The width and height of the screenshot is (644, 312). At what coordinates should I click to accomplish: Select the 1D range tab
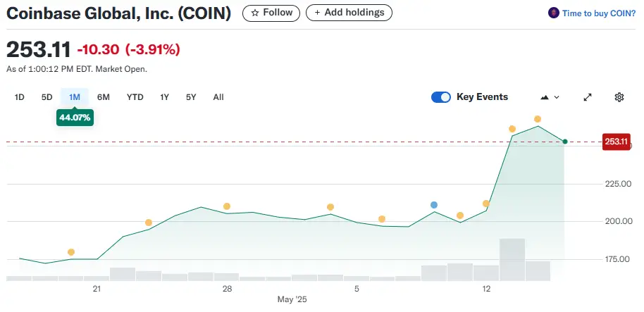pos(19,97)
